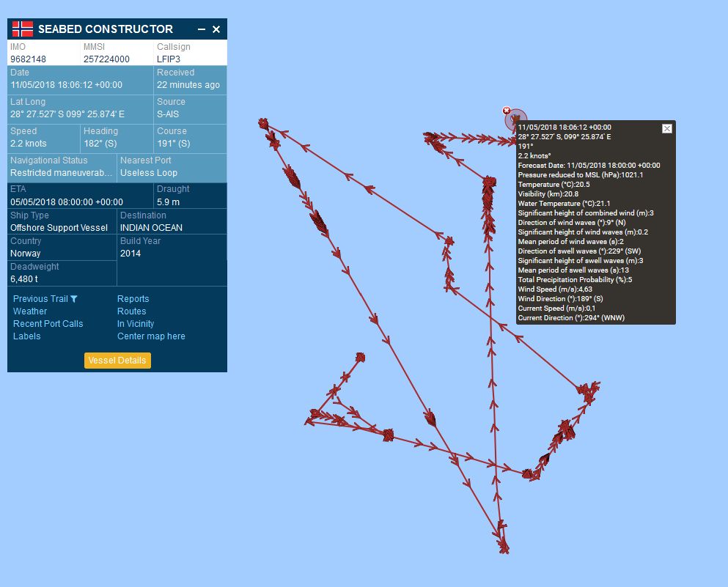Click the Water Temperature (°C):21.1 line
The height and width of the screenshot is (587, 728).
[x=564, y=203]
